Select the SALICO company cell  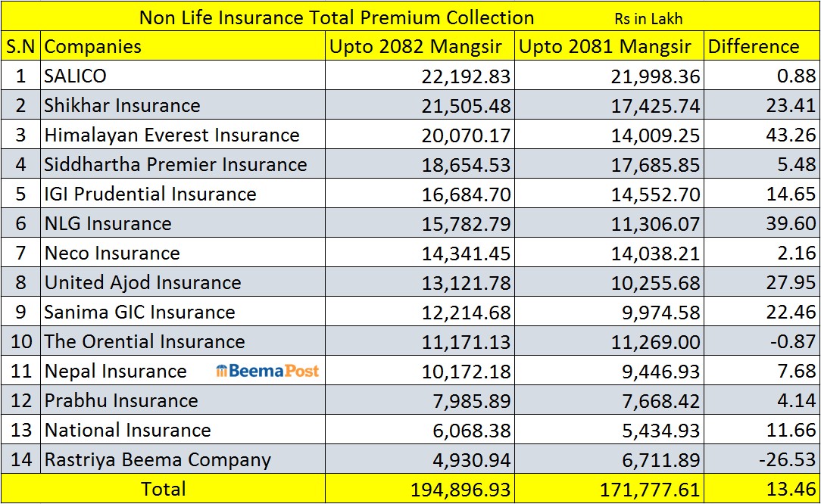75,76
